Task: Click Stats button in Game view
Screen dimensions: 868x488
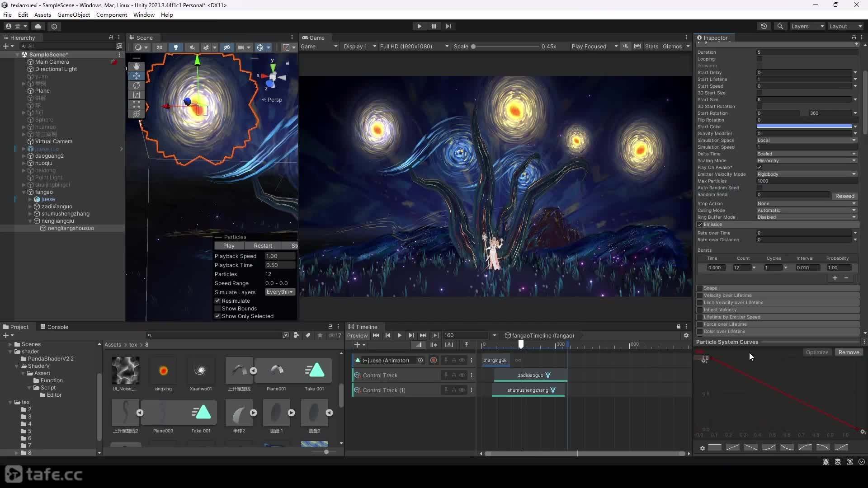Action: [x=651, y=47]
